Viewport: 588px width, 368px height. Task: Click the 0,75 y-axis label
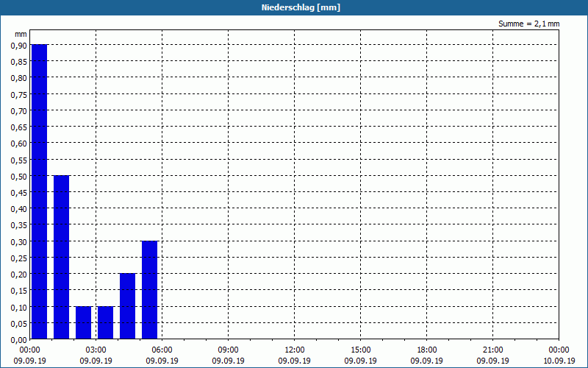pos(19,95)
